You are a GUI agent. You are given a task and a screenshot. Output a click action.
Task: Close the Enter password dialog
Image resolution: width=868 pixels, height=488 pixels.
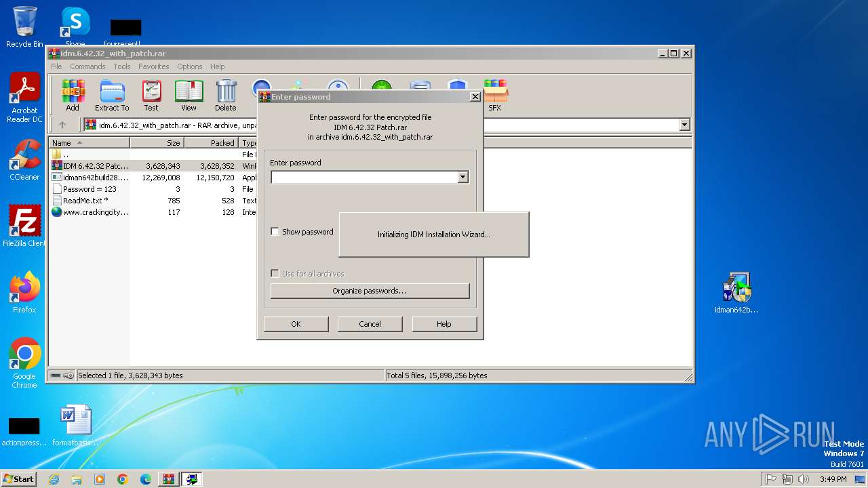coord(475,97)
